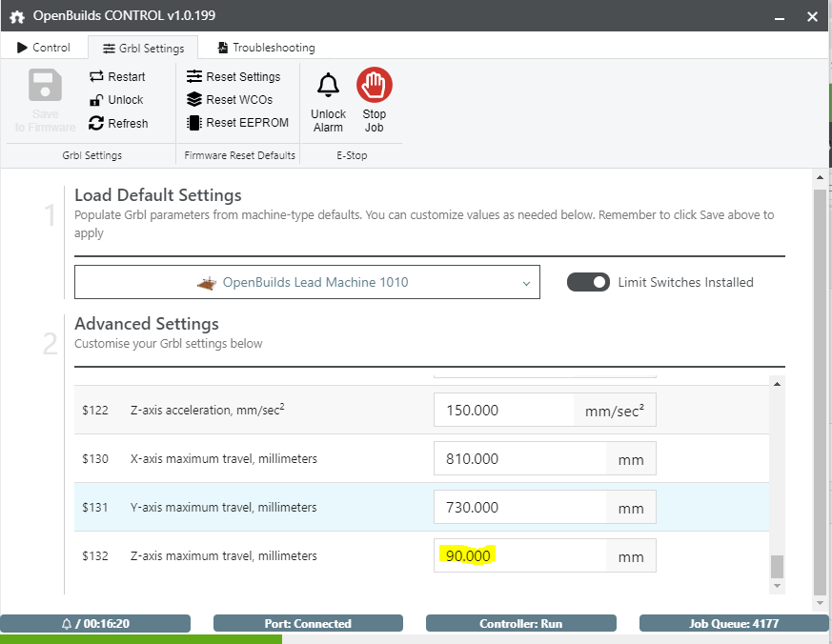832x644 pixels.
Task: Click the Restart icon in Grbl Settings
Action: coord(96,76)
